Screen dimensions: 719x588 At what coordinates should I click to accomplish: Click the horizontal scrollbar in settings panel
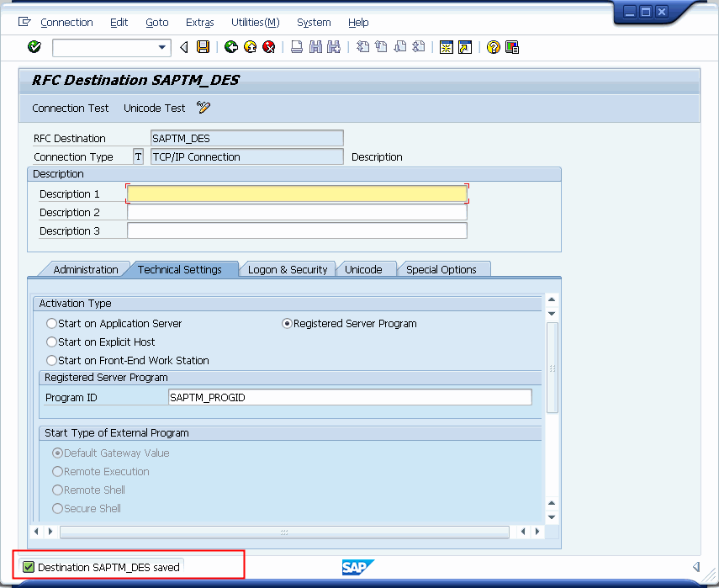tap(284, 532)
